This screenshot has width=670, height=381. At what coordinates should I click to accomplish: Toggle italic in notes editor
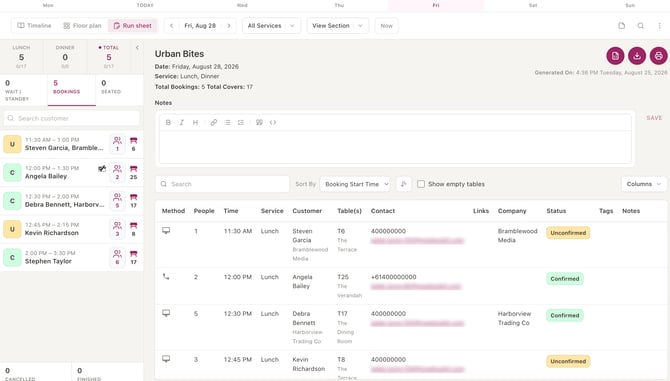(182, 122)
